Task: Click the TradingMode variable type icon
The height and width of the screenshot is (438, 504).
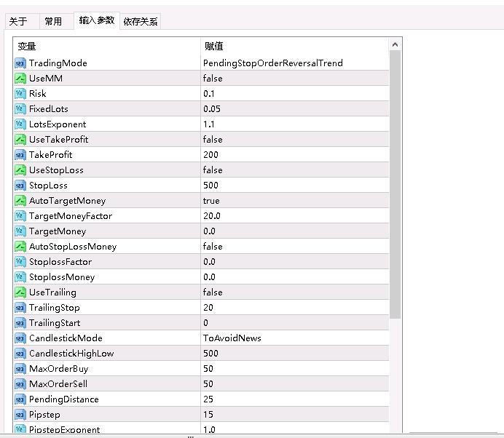Action: coord(20,63)
